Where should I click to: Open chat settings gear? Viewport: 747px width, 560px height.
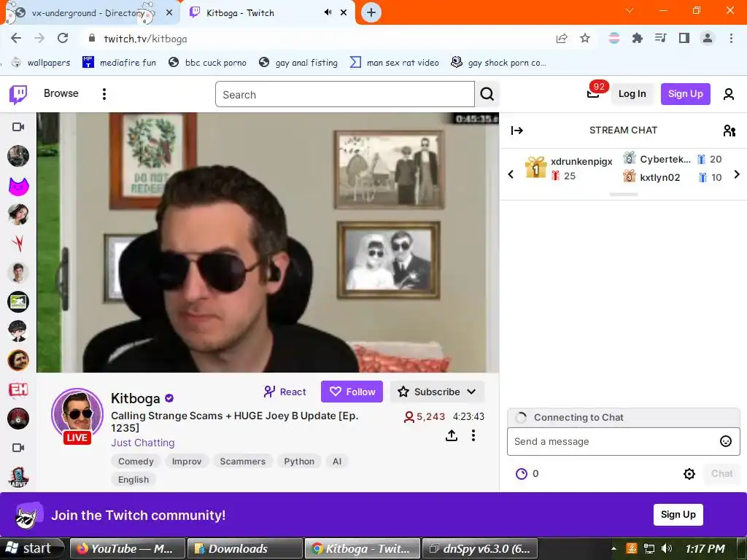689,474
